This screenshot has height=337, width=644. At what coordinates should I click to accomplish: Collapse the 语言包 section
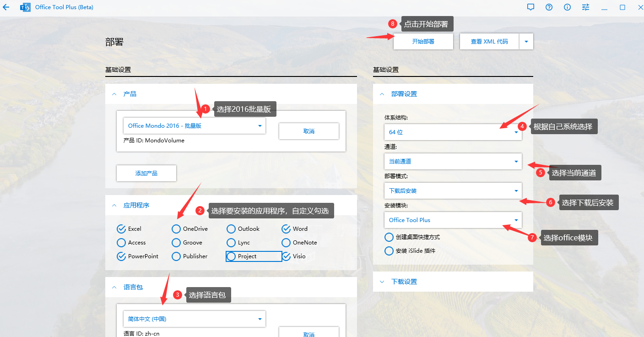click(x=114, y=287)
